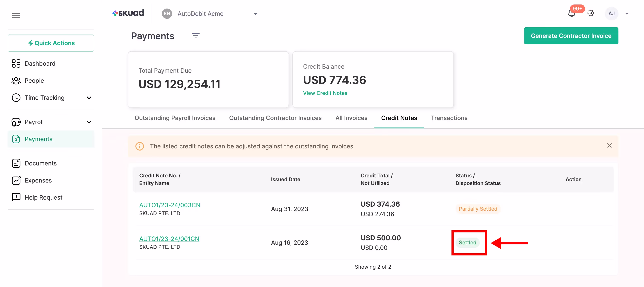This screenshot has width=644, height=287.
Task: Open the settings gear icon
Action: (x=591, y=13)
